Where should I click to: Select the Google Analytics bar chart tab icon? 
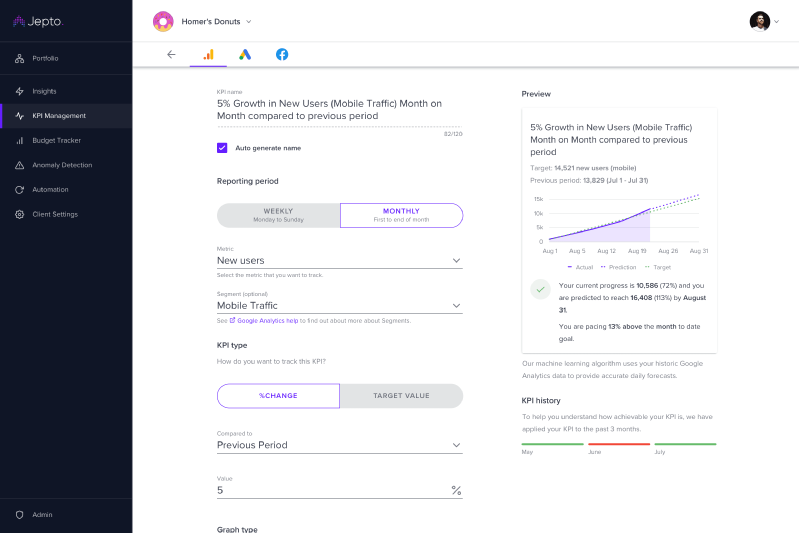click(208, 54)
